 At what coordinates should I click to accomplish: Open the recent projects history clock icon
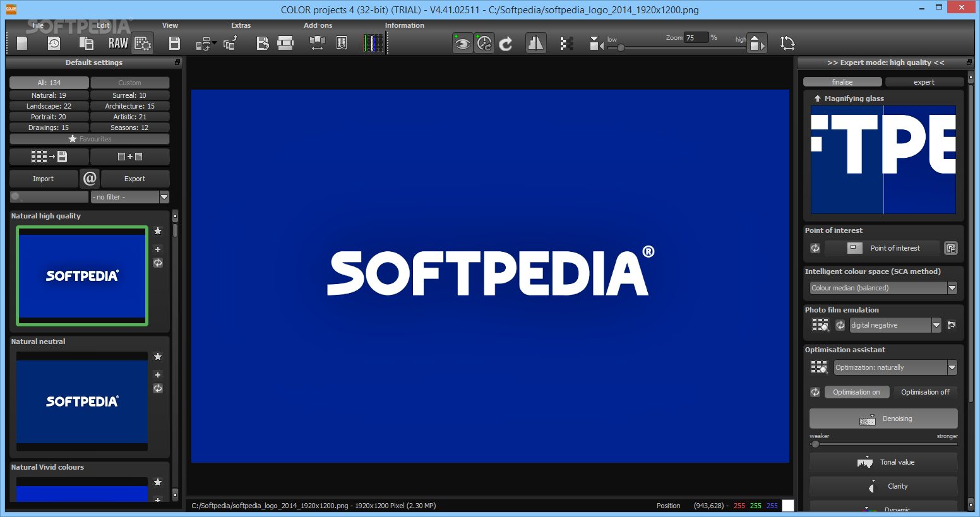click(x=54, y=43)
